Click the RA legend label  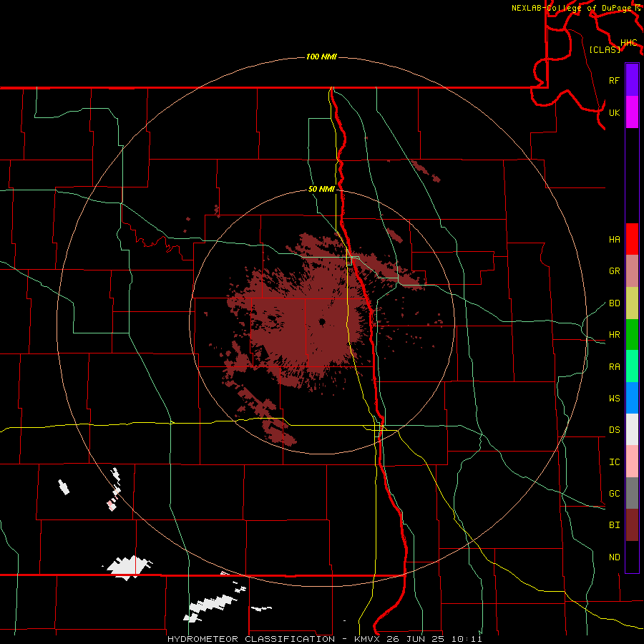pos(614,366)
